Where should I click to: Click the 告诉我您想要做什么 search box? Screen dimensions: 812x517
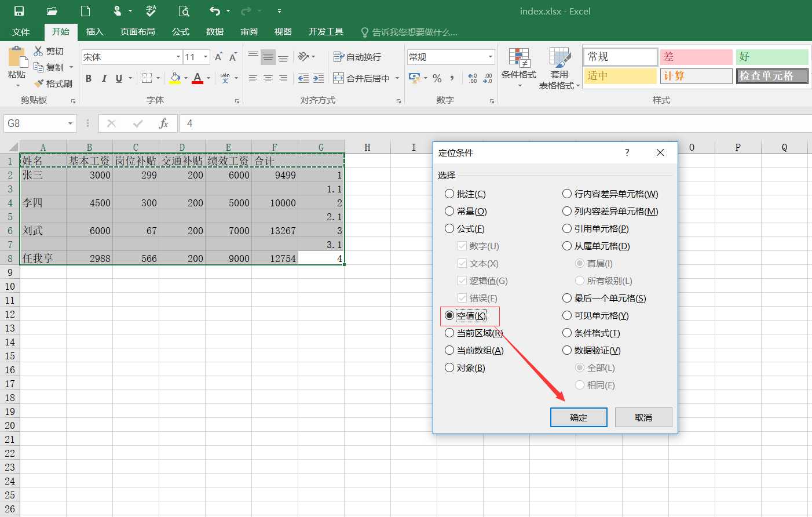[409, 32]
